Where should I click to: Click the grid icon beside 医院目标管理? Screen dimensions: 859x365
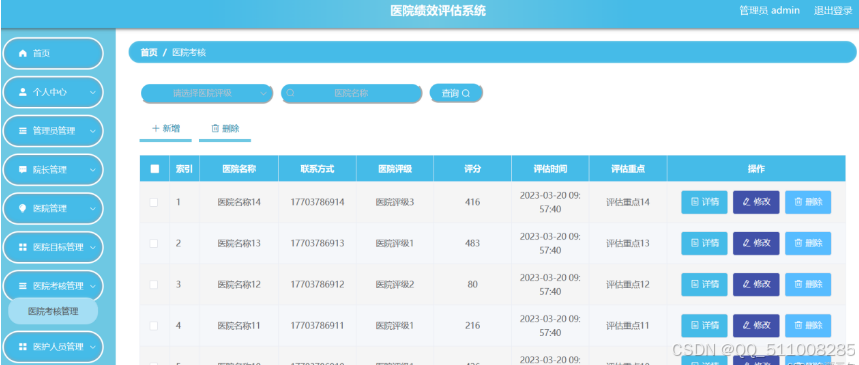pyautogui.click(x=22, y=247)
